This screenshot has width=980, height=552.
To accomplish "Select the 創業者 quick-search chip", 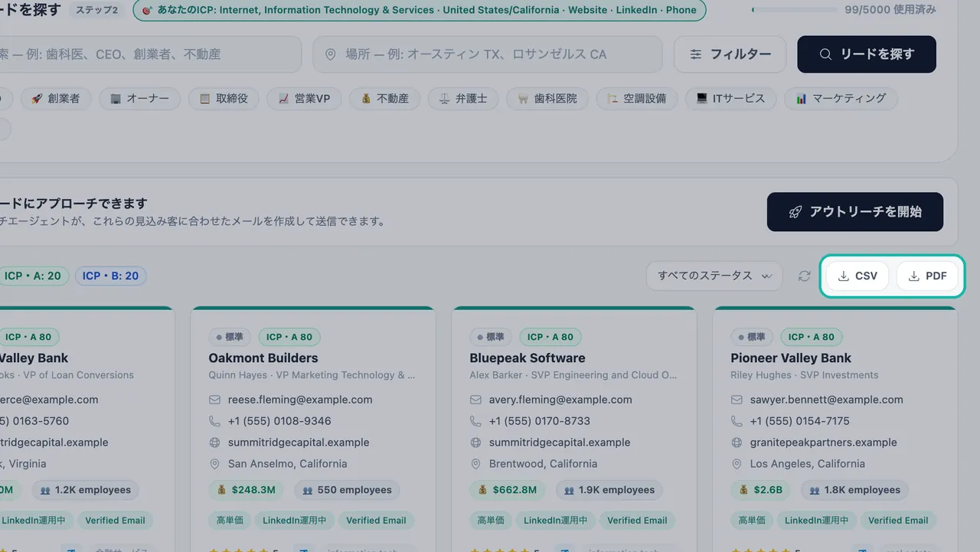I will 55,99.
